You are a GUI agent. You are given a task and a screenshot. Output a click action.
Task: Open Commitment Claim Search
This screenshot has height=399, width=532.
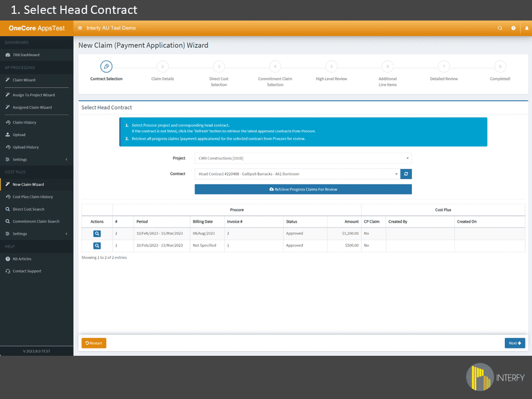tap(36, 222)
